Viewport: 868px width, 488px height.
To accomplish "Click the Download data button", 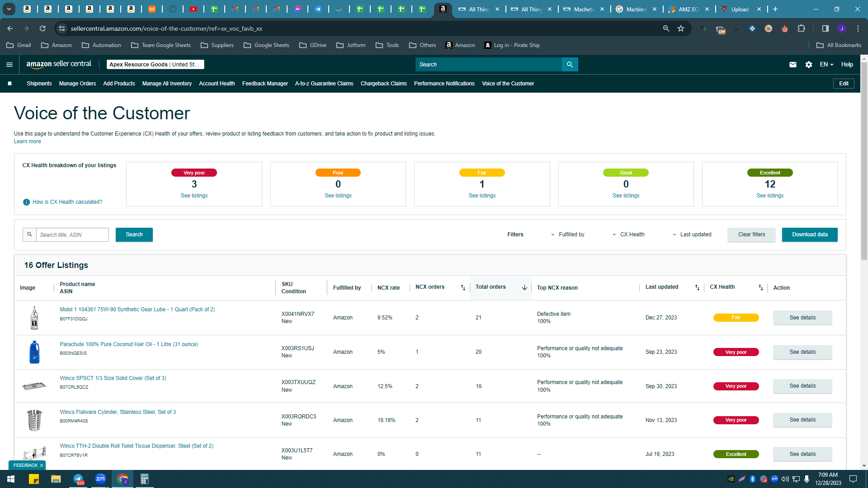I will tap(810, 235).
